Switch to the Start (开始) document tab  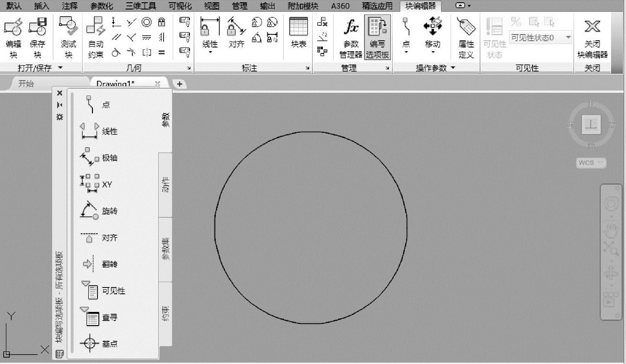pyautogui.click(x=26, y=84)
